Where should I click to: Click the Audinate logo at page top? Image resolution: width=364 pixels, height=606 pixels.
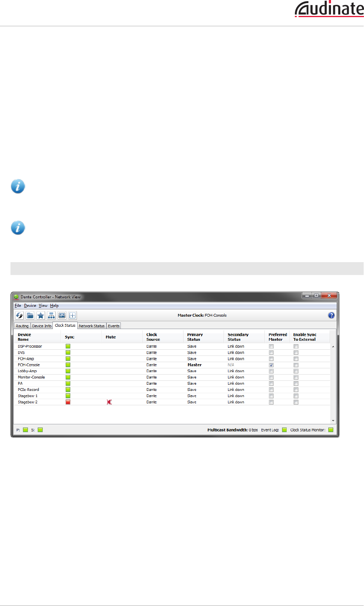[x=329, y=9]
